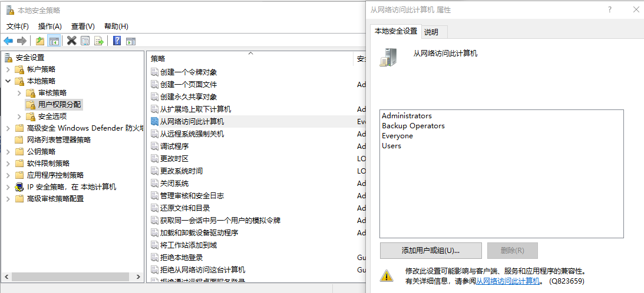This screenshot has height=293, width=644.
Task: Click the highlighted icon beside 从网络访问此计算机 row
Action: click(x=154, y=121)
